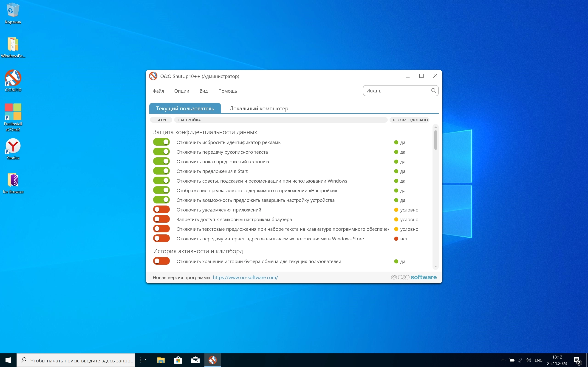Toggle off 'Отключить передачу рукописного текста'

[161, 152]
